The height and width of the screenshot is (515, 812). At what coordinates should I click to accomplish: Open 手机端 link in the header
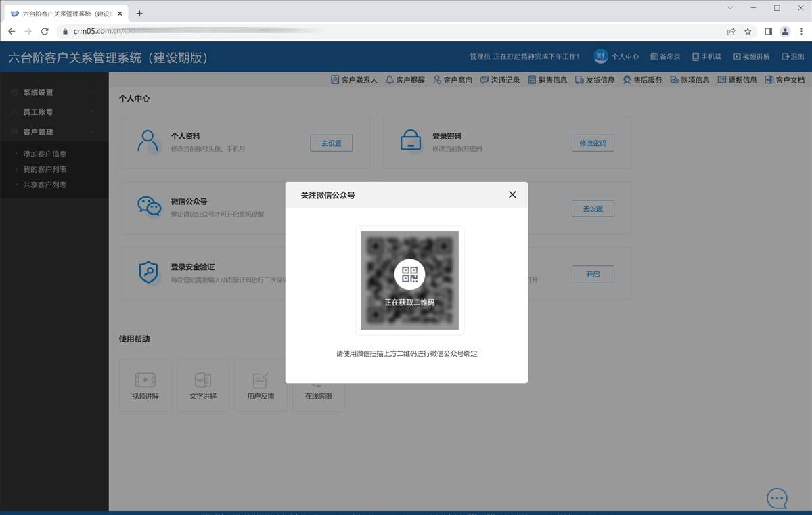(x=706, y=57)
